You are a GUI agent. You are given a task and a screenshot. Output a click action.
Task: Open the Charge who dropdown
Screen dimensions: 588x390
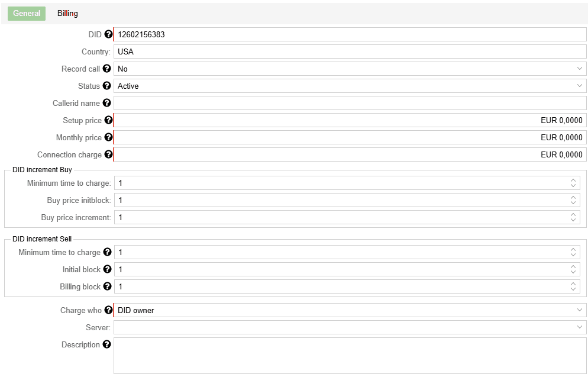[x=350, y=310]
